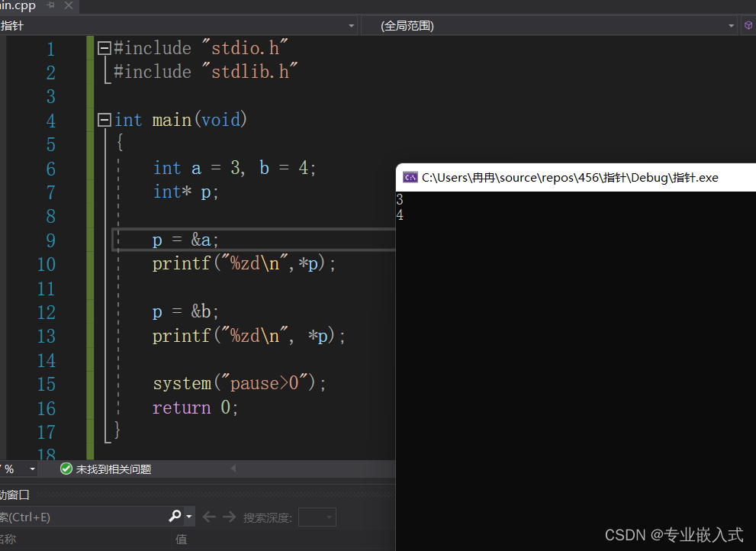Viewport: 756px width, 551px height.
Task: Close the main.cpp editor tab
Action: [x=69, y=5]
